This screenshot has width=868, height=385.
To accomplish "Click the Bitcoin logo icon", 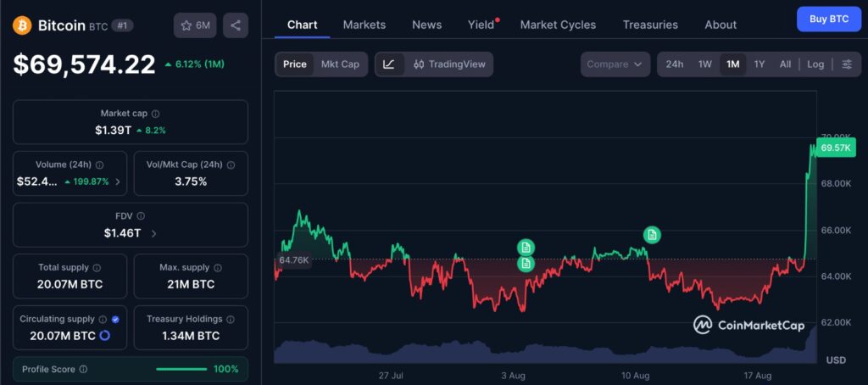I will pos(23,25).
